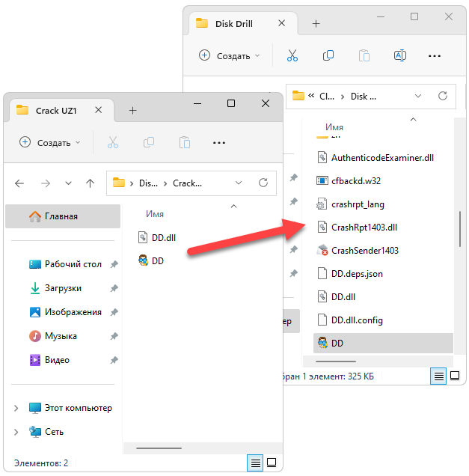The height and width of the screenshot is (476, 469).
Task: Expand Этот компьютер tree node
Action: [16, 408]
